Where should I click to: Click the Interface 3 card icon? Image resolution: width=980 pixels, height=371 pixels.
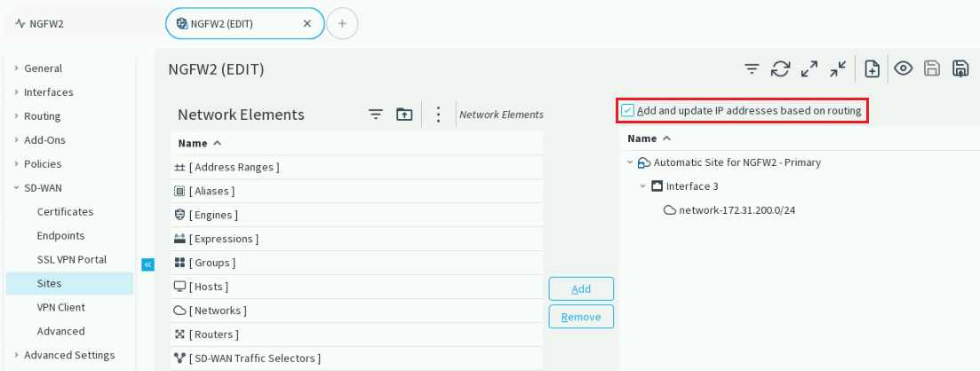click(x=657, y=186)
